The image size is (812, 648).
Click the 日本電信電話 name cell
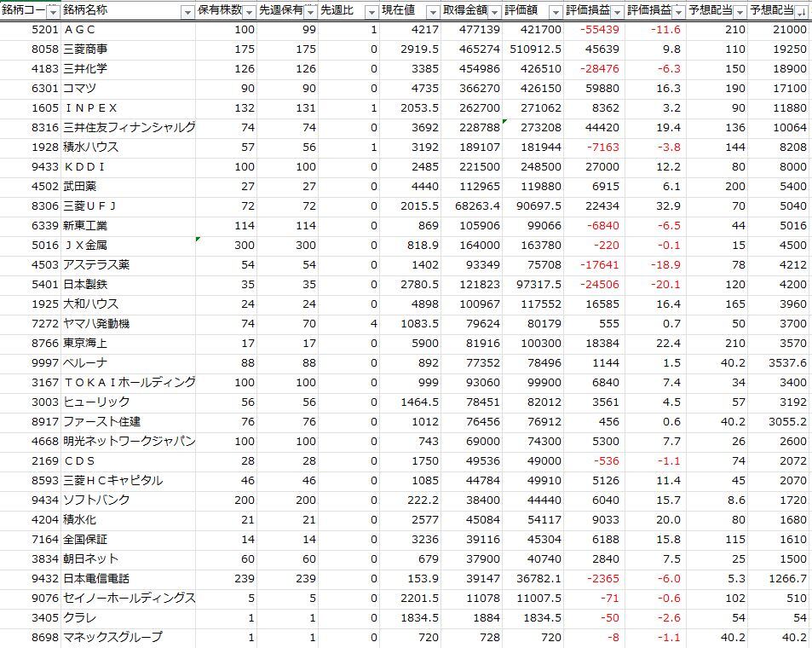pyautogui.click(x=128, y=579)
